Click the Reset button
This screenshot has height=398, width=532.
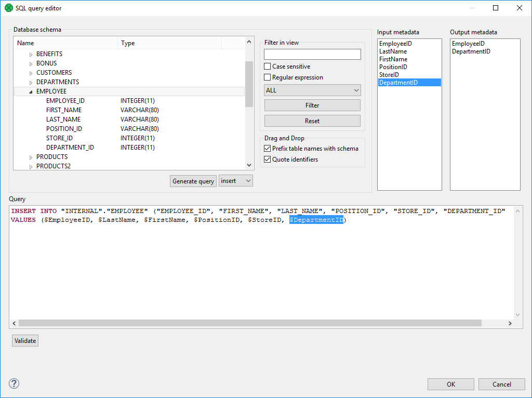[312, 121]
